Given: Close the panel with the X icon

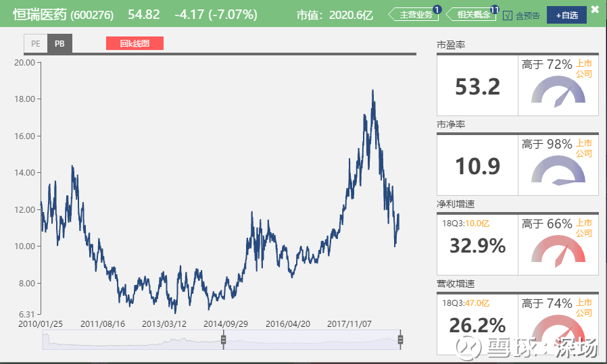Looking at the screenshot, I should [x=595, y=9].
